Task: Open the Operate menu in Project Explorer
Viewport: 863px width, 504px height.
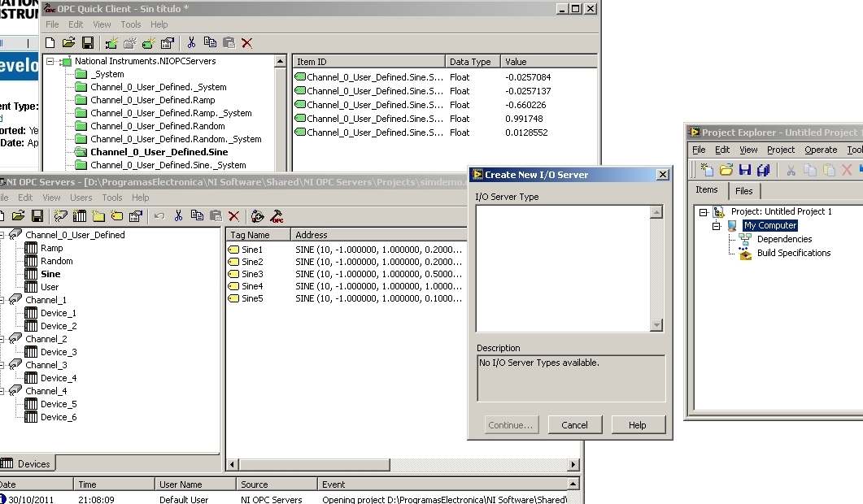Action: pyautogui.click(x=820, y=150)
